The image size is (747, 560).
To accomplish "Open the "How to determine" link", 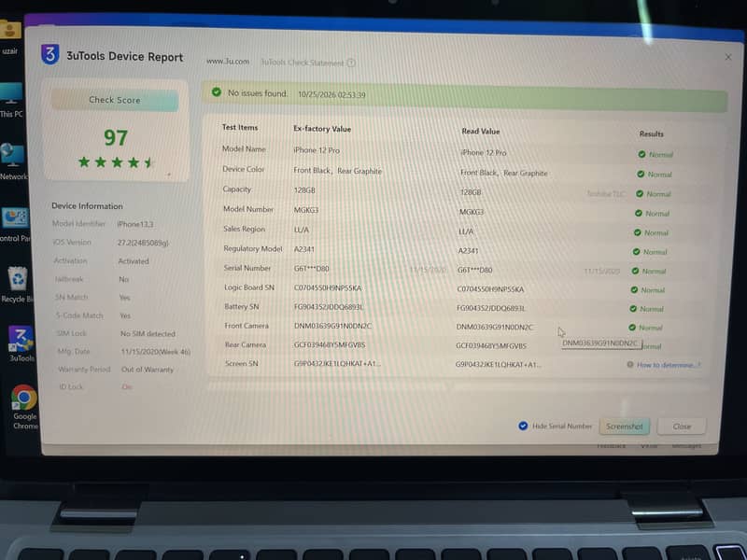I will [669, 365].
